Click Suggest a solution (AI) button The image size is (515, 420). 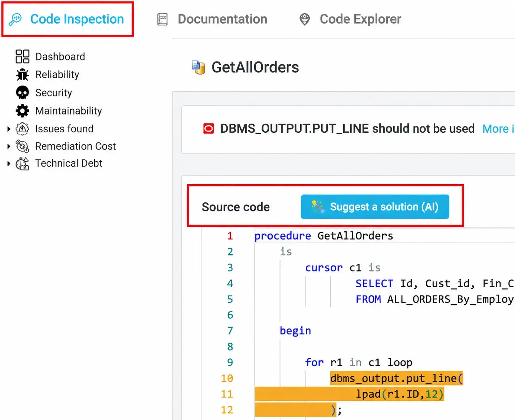coord(375,206)
